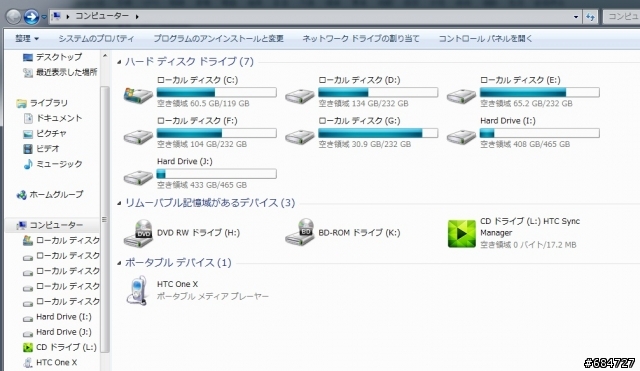Click the コンピューター breadcrumb in address bar
Screen dimensions: 640x371
[102, 16]
